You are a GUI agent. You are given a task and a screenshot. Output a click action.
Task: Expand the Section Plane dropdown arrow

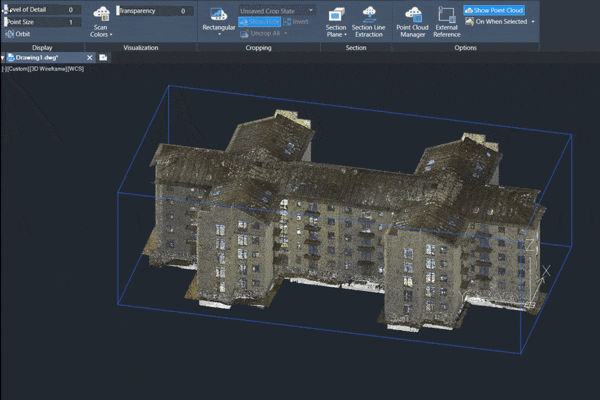345,34
